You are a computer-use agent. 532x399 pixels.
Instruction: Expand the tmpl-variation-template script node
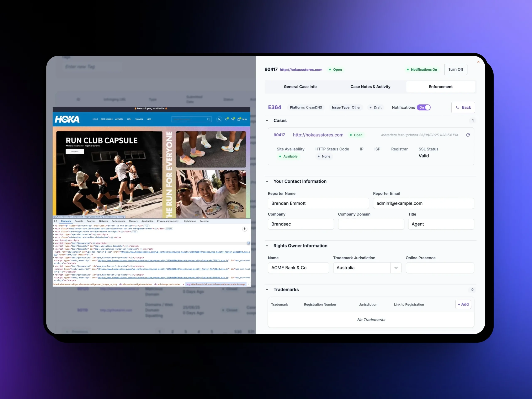54,246
